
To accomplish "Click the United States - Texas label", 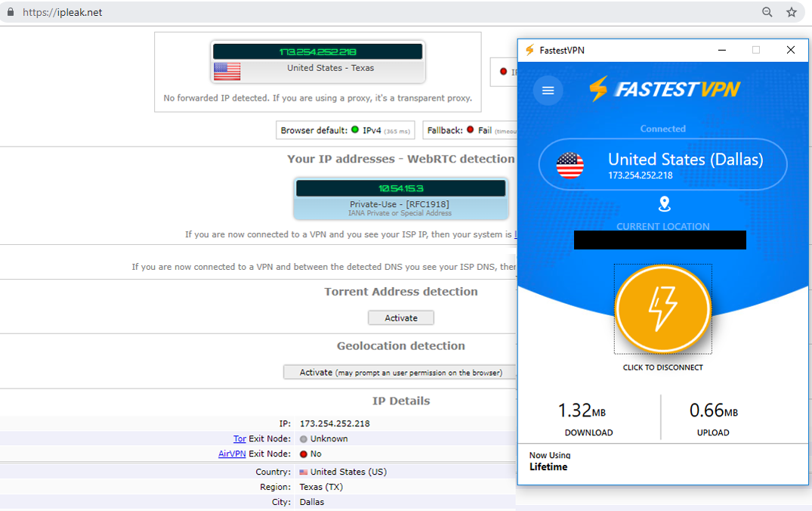I will 330,68.
